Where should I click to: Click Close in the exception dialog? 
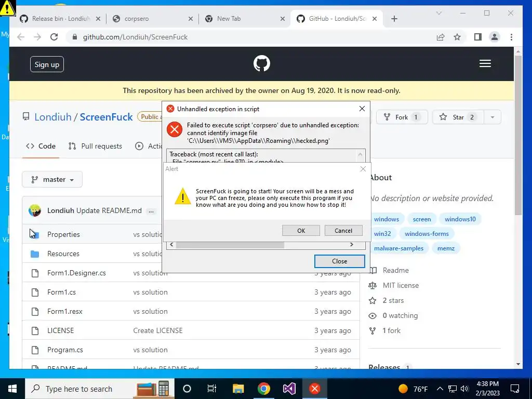(x=340, y=261)
